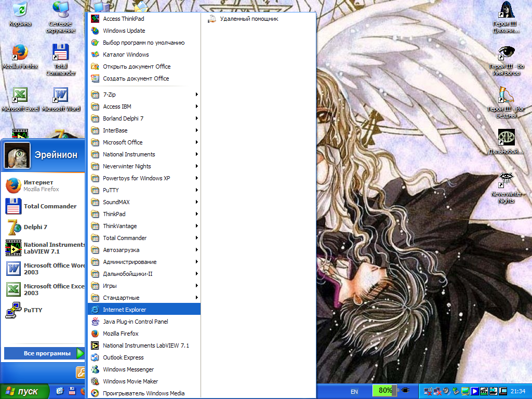Click the clock showing 21:34
Viewport: 532px width, 399px height.
(518, 391)
